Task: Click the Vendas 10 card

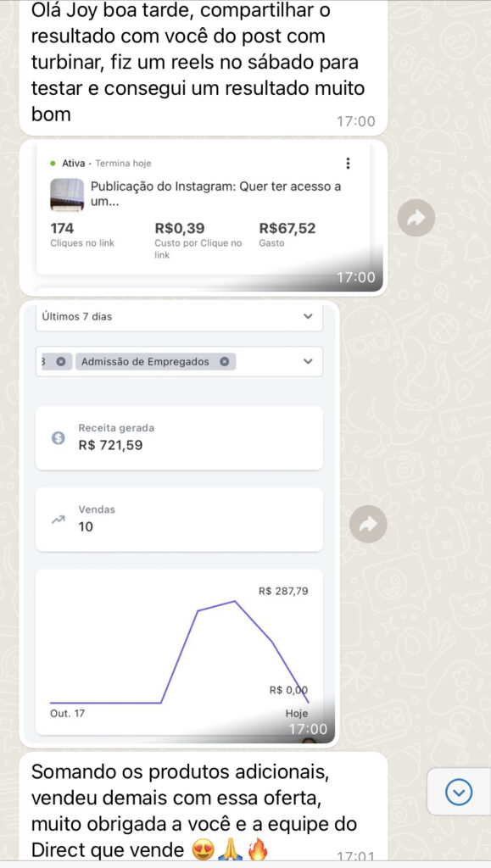Action: (179, 520)
